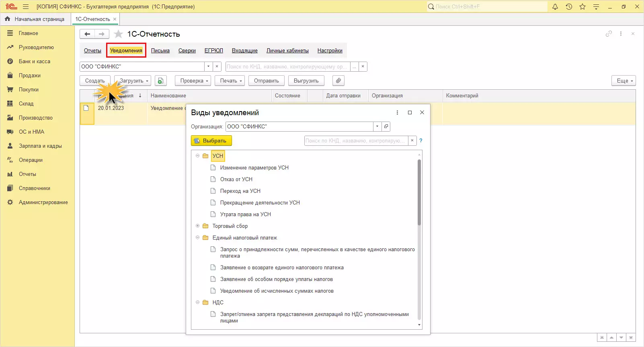Collapse the НДС folder
Image resolution: width=644 pixels, height=347 pixels.
197,302
